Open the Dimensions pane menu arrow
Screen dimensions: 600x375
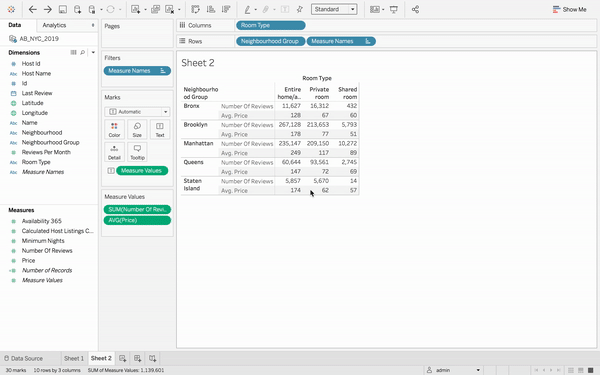point(93,52)
